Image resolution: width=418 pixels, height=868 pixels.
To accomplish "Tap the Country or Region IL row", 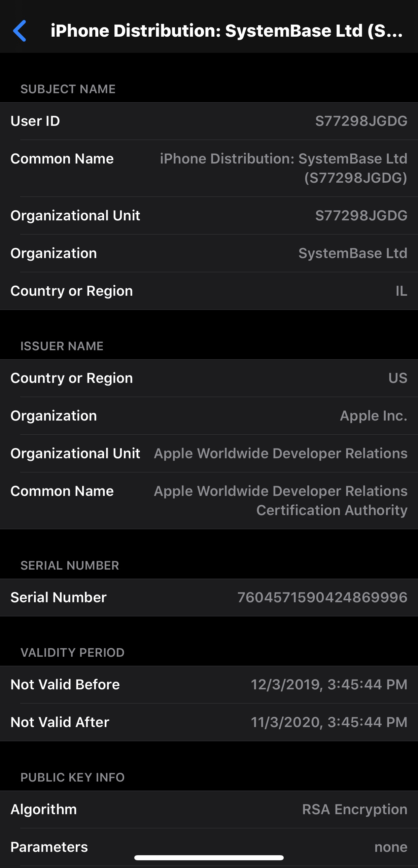I will 209,291.
